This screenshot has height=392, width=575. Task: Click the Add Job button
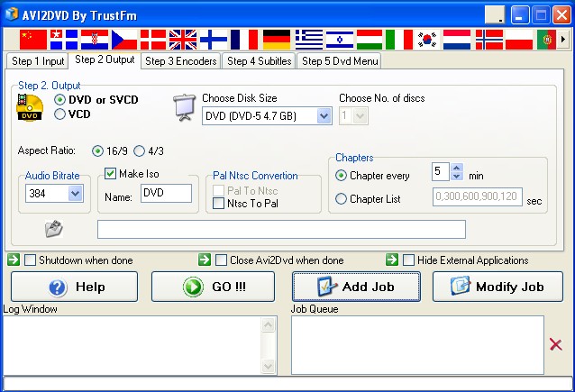(356, 287)
